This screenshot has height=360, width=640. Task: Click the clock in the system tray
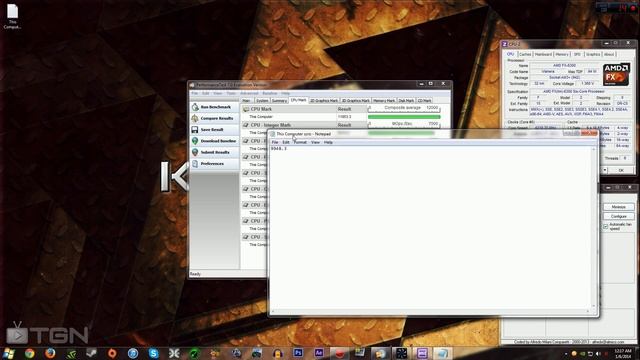coord(623,353)
